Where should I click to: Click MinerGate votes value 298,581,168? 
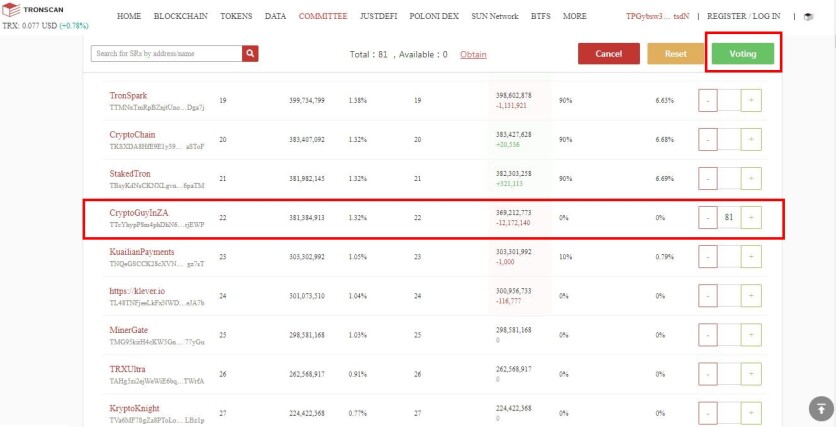coord(307,335)
